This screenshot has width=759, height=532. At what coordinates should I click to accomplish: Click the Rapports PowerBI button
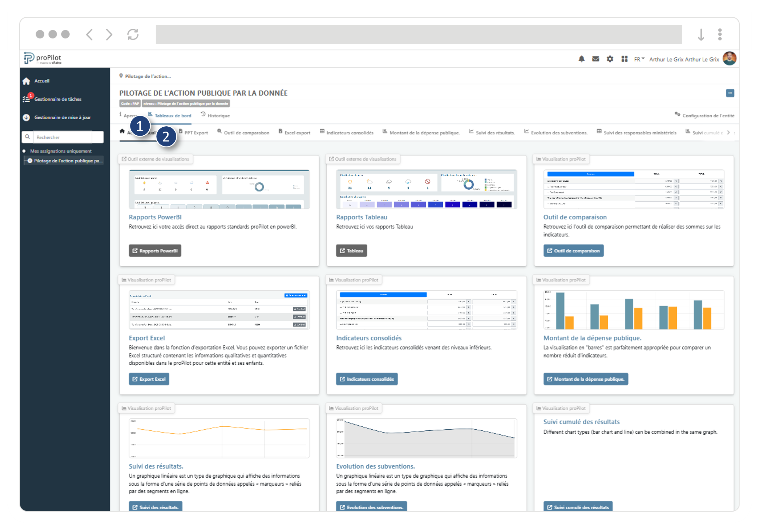155,251
